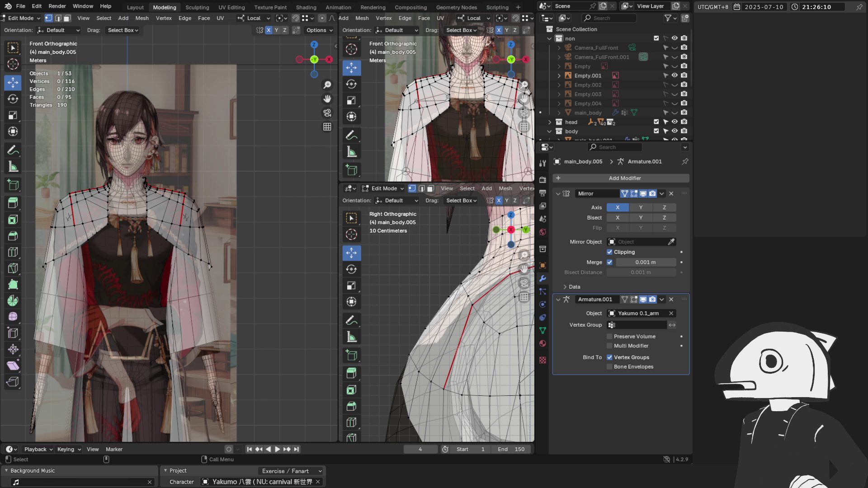
Task: Open the Exercise / Fanart project dropdown
Action: tap(291, 471)
